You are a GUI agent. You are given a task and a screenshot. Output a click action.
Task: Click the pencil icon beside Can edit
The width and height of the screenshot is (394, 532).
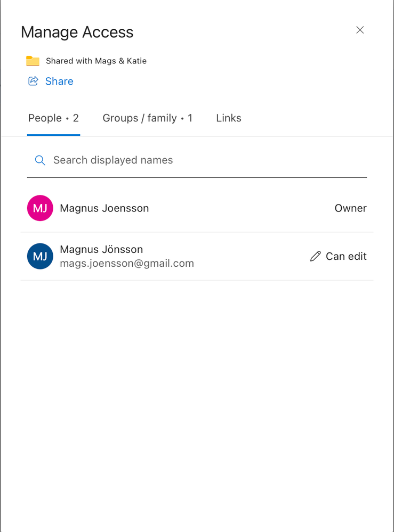pos(316,257)
